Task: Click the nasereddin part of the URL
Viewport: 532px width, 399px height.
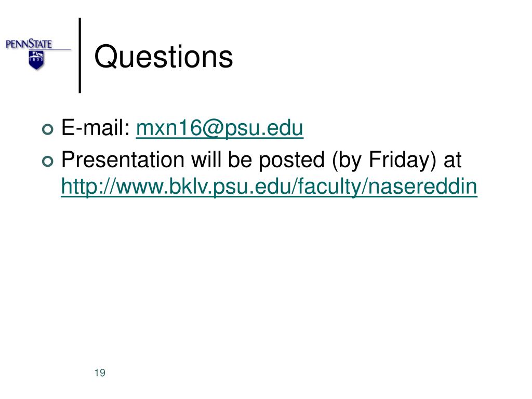Action: click(x=422, y=187)
